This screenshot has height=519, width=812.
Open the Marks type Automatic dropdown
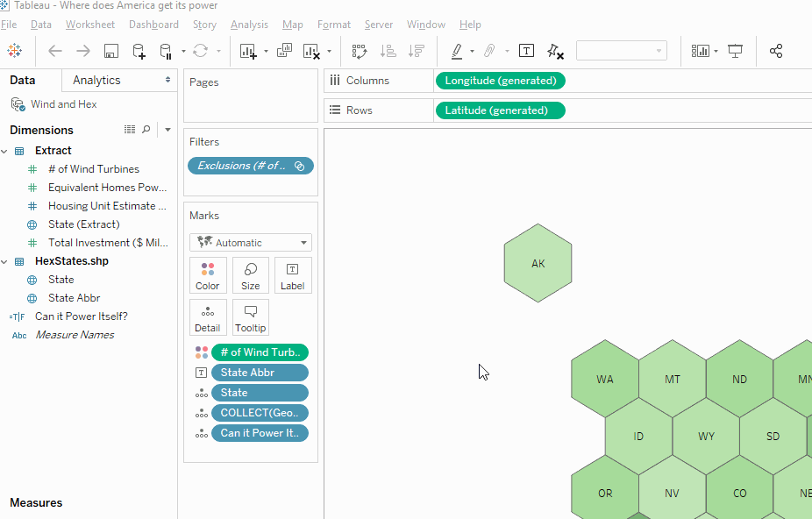251,243
